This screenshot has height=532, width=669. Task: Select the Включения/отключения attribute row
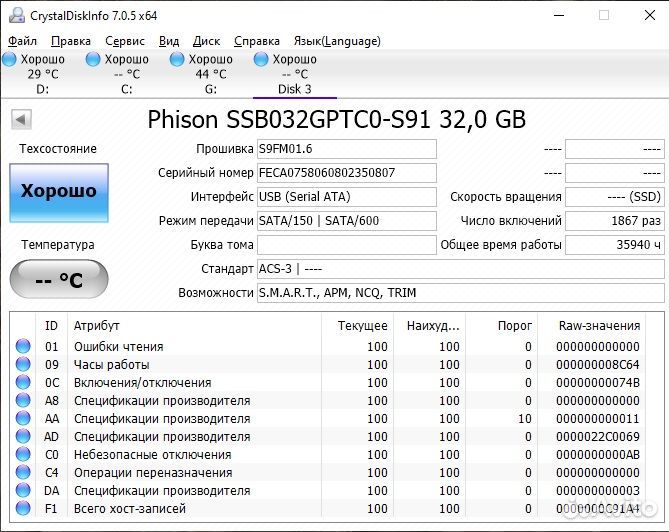click(328, 382)
